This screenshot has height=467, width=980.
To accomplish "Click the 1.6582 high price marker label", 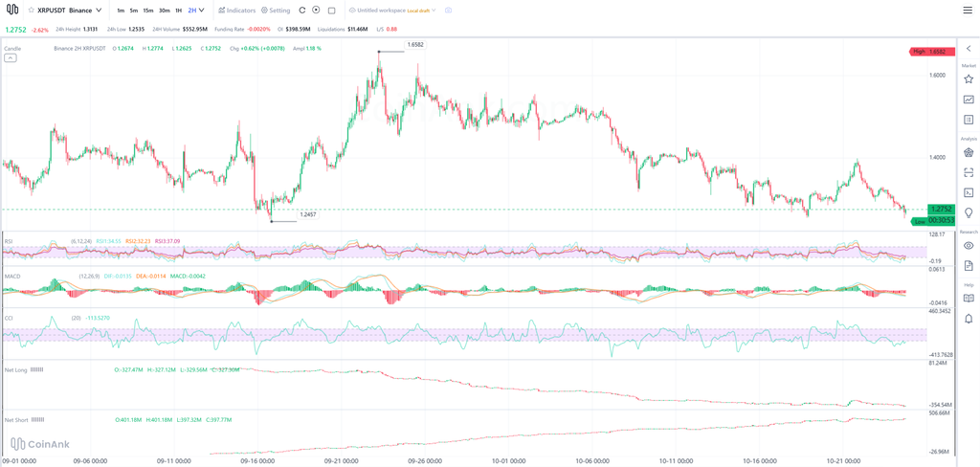I will pos(415,44).
